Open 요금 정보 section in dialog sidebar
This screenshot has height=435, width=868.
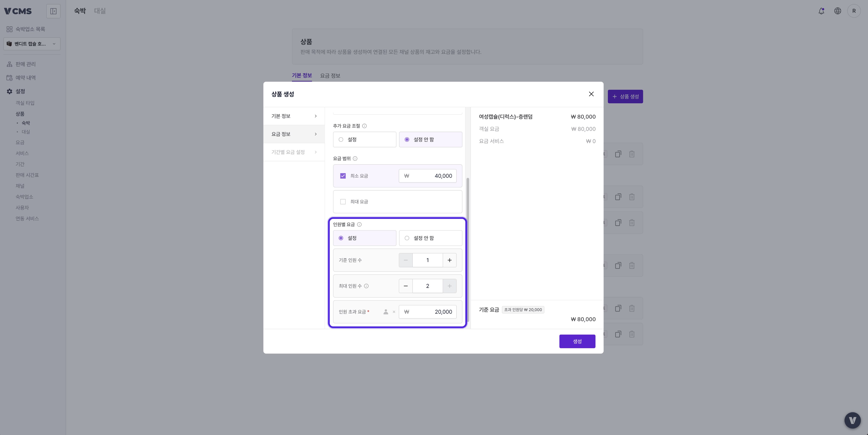tap(294, 134)
